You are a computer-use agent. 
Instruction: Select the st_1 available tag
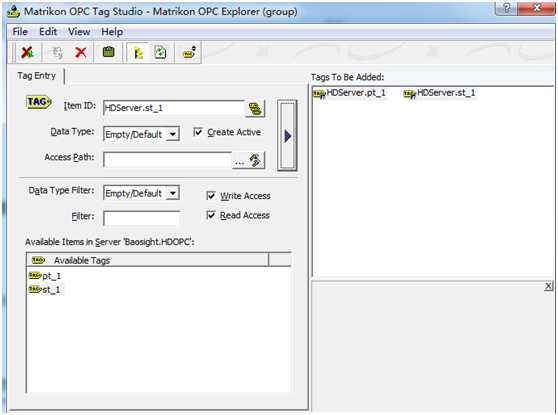(x=45, y=290)
